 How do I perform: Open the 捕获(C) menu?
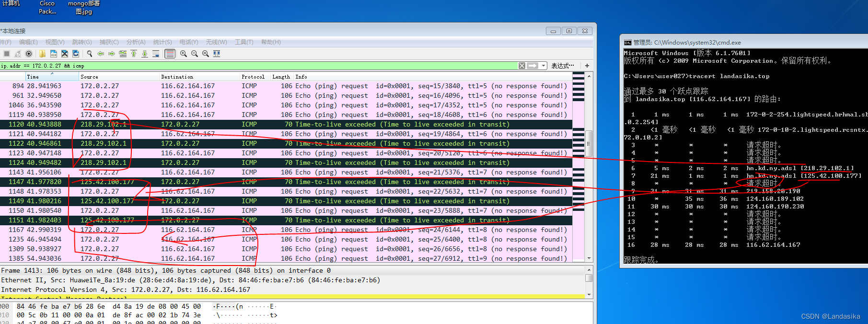tap(109, 42)
